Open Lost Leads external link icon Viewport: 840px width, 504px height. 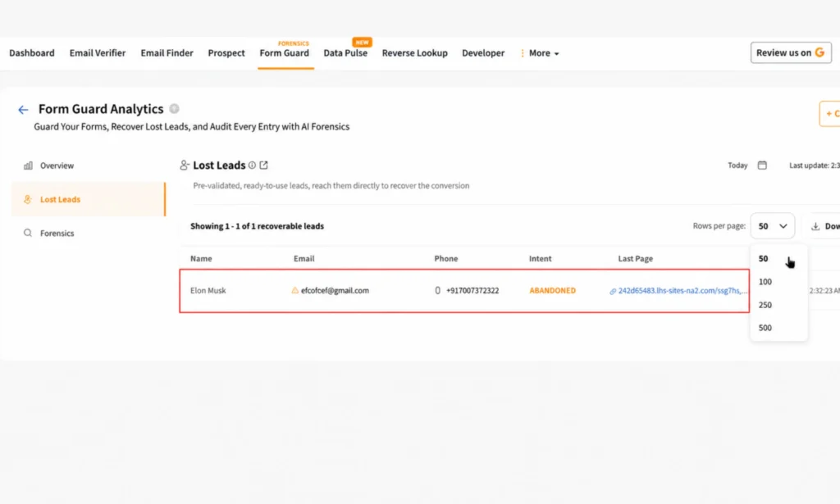[263, 166]
